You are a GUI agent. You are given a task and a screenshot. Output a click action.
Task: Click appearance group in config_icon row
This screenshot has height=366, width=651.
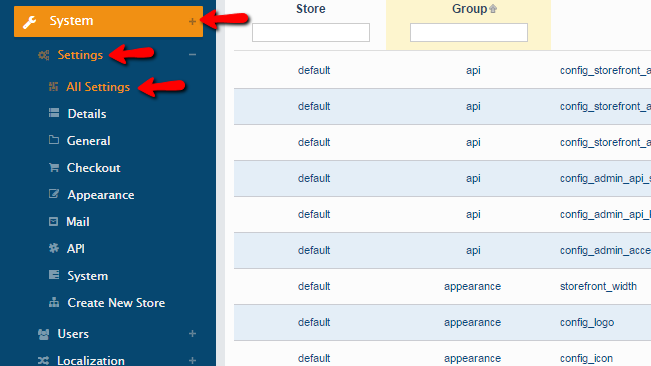click(472, 359)
